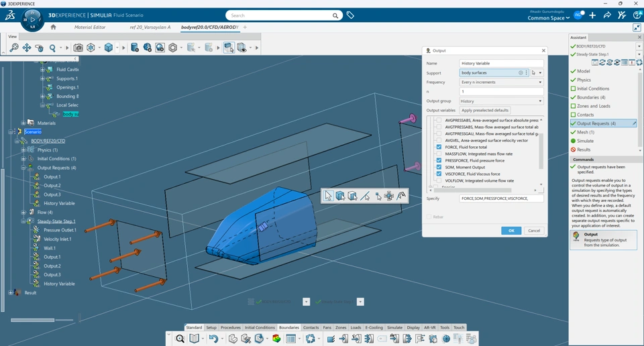Open the Output group History dropdown
The image size is (644, 346).
(x=502, y=101)
